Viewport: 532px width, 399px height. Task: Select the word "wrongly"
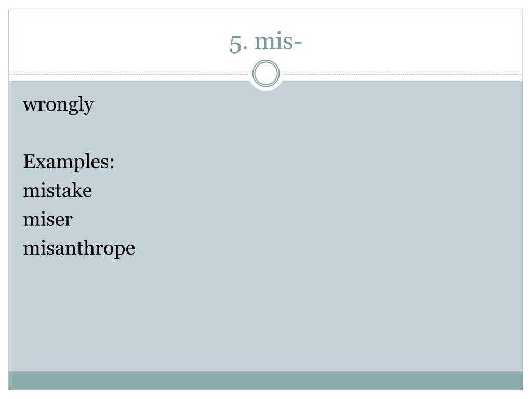58,105
